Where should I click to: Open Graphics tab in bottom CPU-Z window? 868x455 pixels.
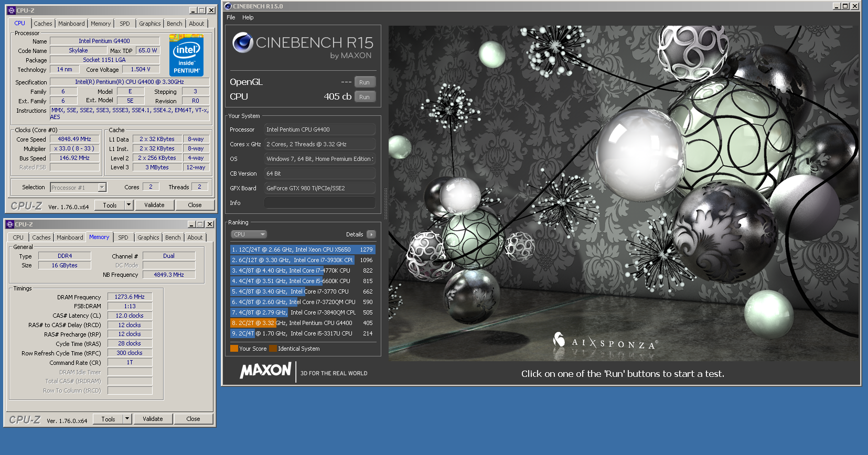(148, 237)
